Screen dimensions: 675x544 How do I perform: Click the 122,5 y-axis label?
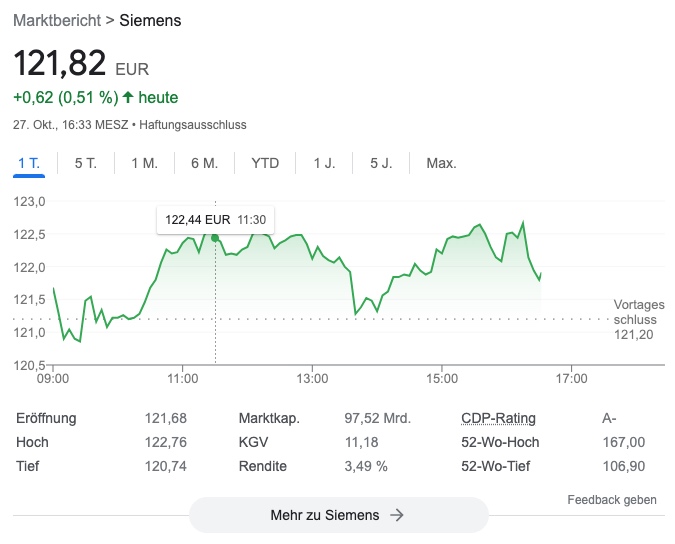point(29,235)
